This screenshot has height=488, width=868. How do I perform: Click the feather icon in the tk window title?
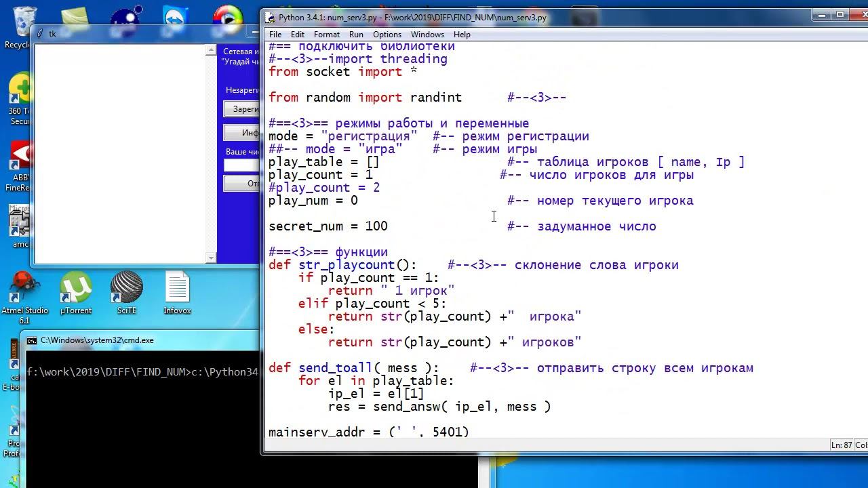coord(41,33)
